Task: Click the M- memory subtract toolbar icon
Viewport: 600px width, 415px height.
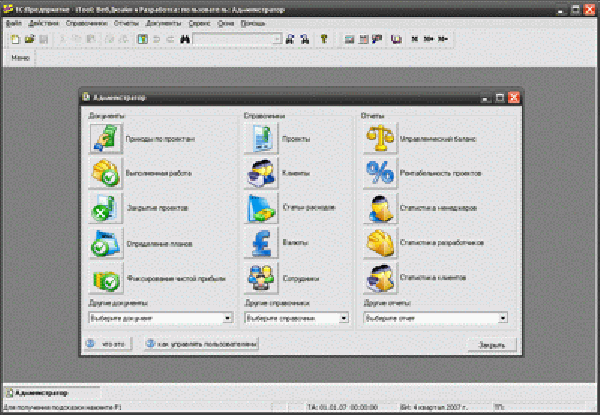Action: coord(443,39)
